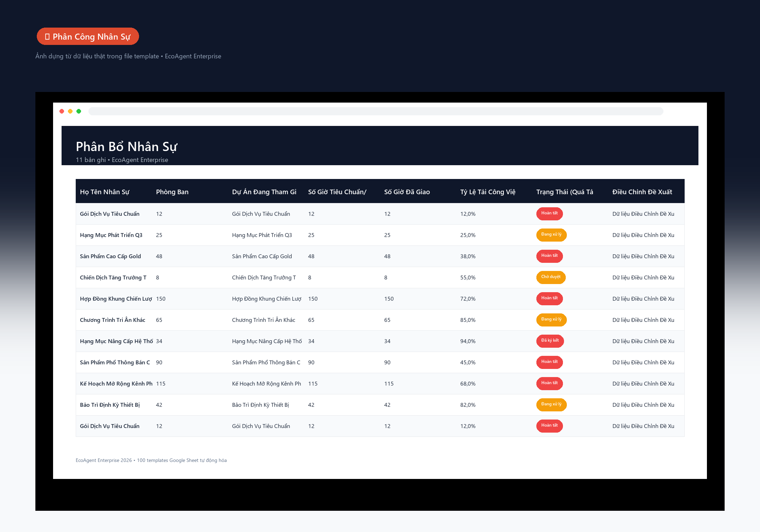
Task: Click the Phân Công Nhân Sự badge
Action: [x=88, y=36]
